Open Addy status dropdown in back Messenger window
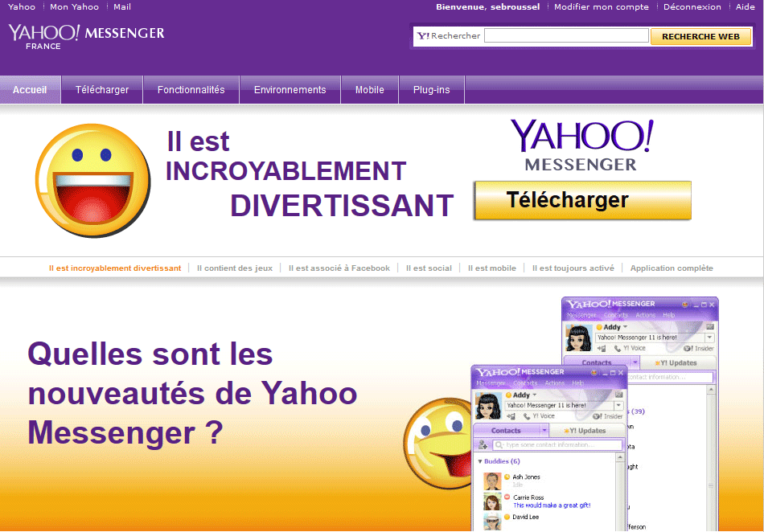 (x=625, y=327)
